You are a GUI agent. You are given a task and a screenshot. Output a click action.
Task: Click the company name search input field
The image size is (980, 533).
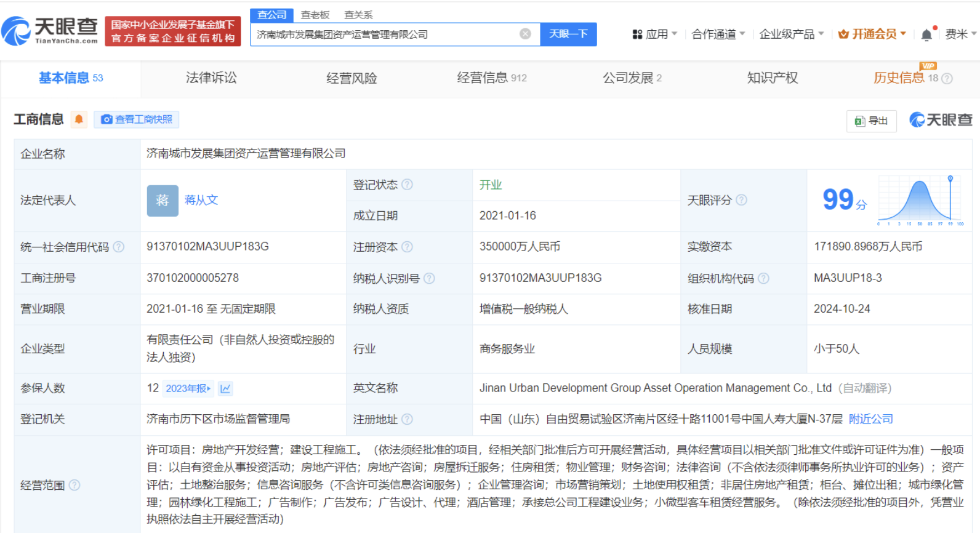(x=385, y=34)
